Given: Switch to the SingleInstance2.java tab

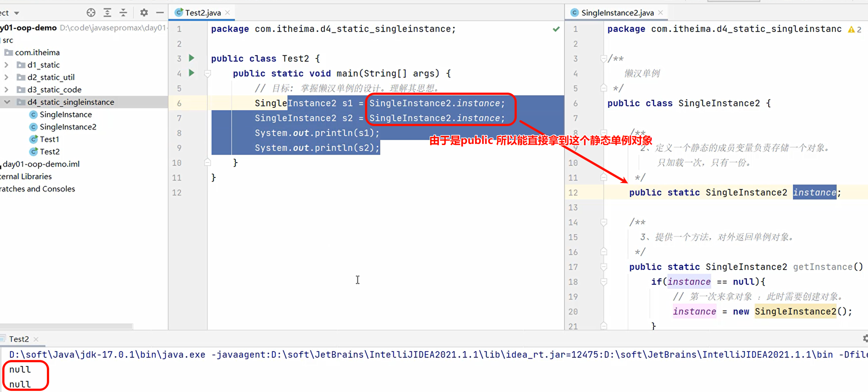Looking at the screenshot, I should [x=617, y=13].
